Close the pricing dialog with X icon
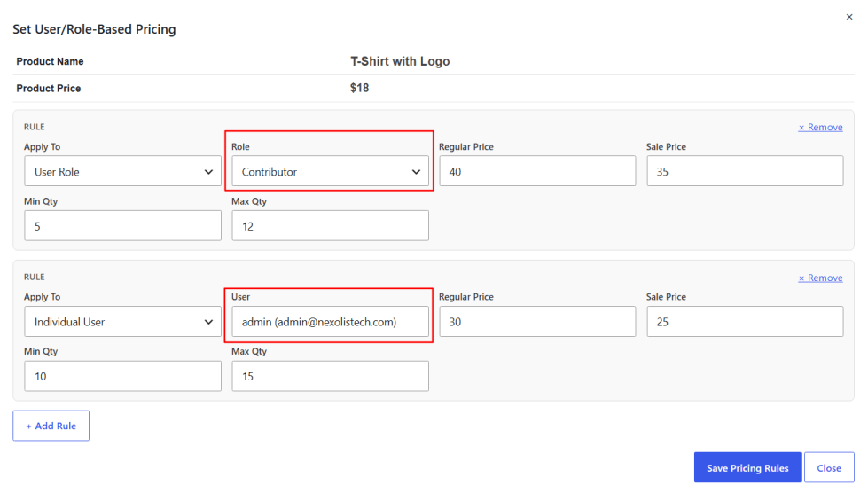Screen dimensions: 868x493 (849, 17)
